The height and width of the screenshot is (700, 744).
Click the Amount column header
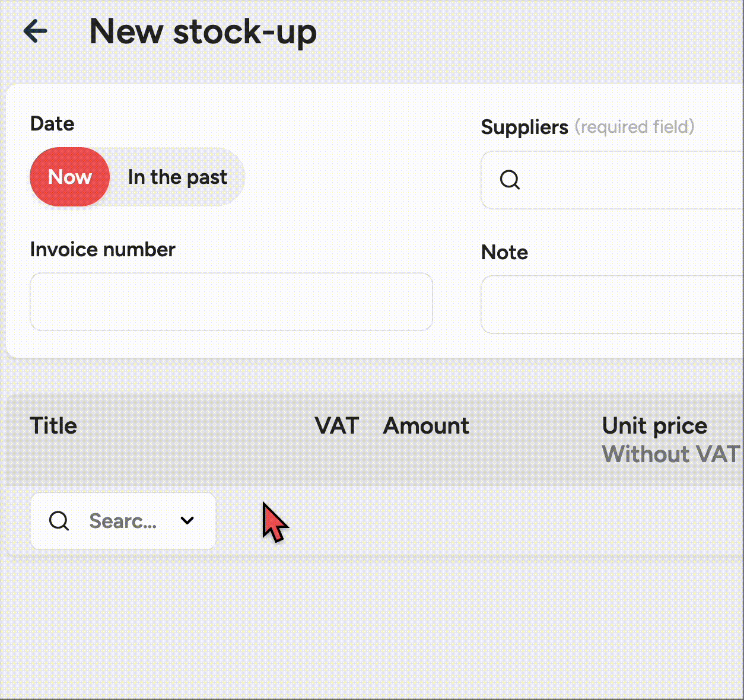[x=426, y=426]
